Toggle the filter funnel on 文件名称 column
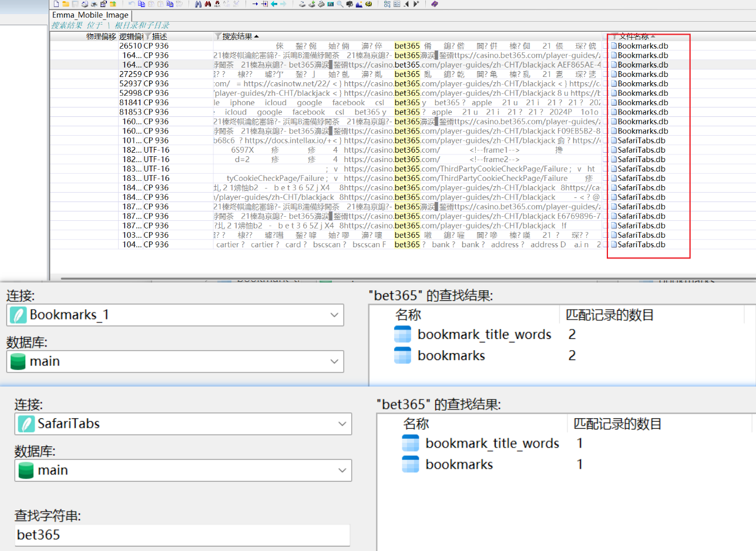This screenshot has width=756, height=551. pyautogui.click(x=614, y=36)
